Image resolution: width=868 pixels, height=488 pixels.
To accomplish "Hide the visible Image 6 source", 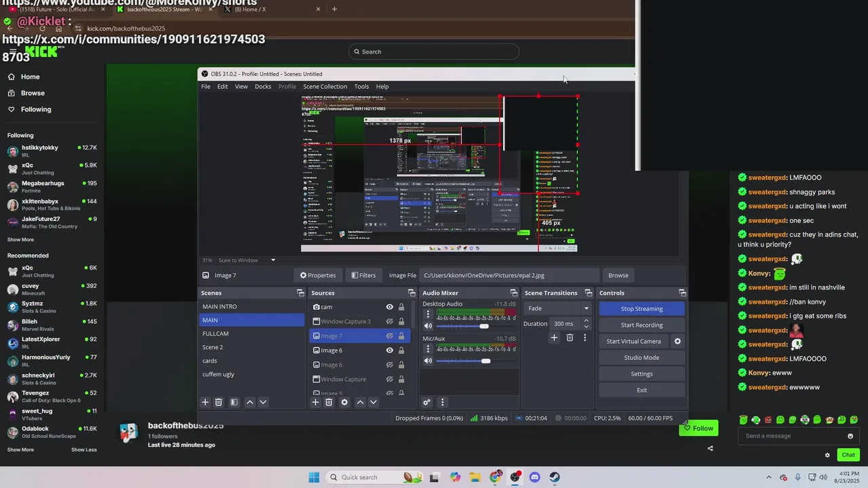I will [389, 350].
